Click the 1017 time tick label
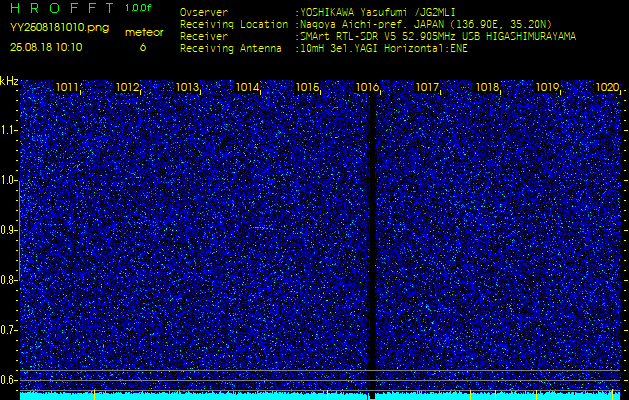This screenshot has height=400, width=629. pos(428,87)
